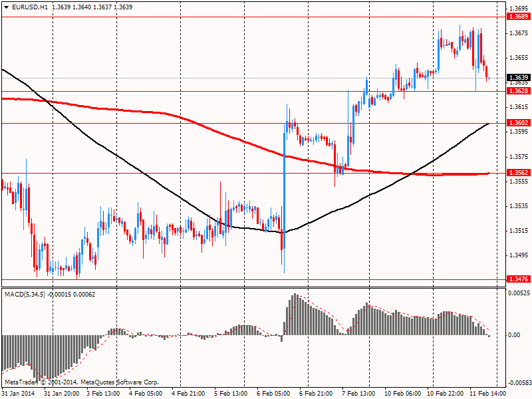Select the current price 1.3639 black label
This screenshot has height=399, width=532.
[x=518, y=78]
